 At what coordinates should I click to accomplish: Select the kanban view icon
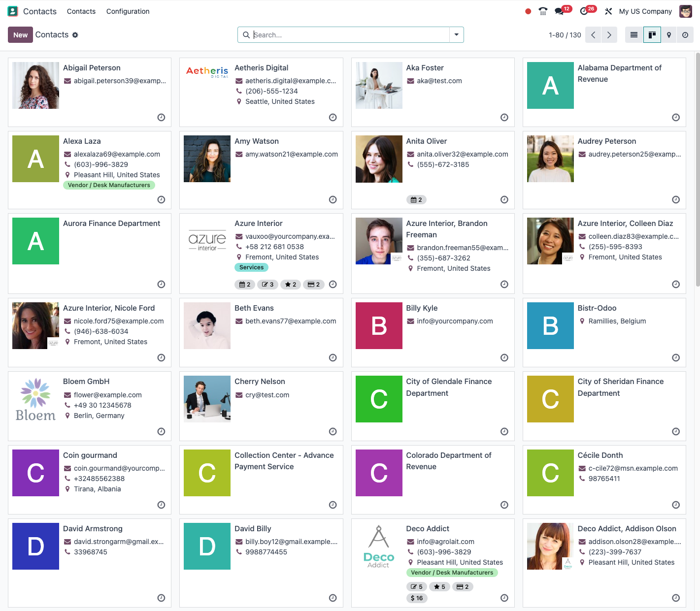coord(652,35)
